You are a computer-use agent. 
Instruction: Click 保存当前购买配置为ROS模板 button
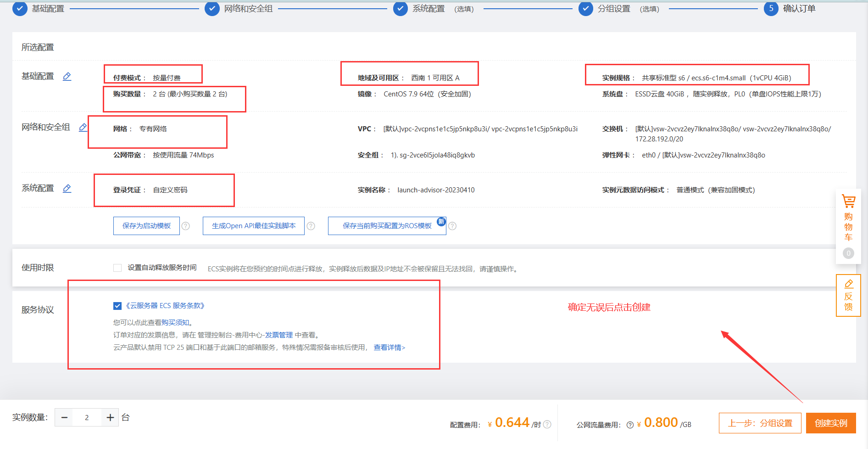387,226
